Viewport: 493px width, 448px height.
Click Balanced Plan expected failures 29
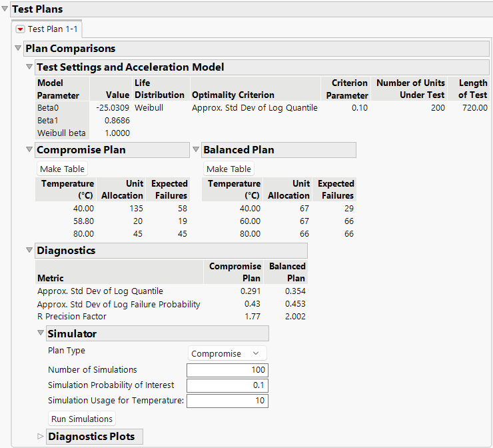pyautogui.click(x=349, y=209)
